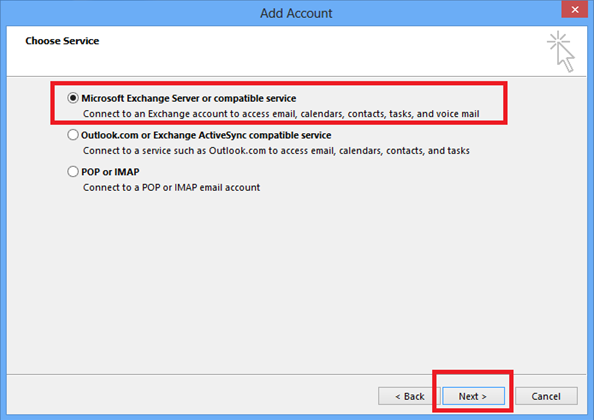The image size is (594, 420).
Task: Click 'Connect to a service such as Outlook.com' text
Action: coord(276,151)
